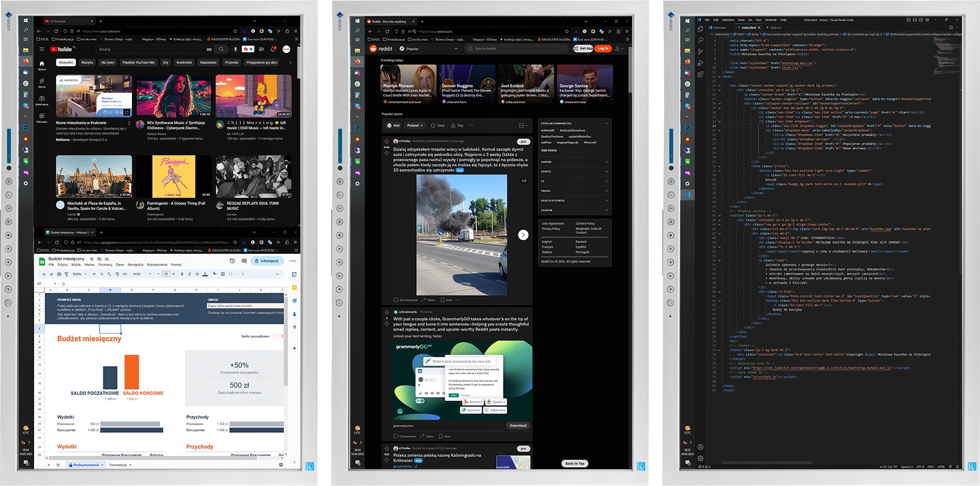Open the Search view in VS Code

coord(700,40)
